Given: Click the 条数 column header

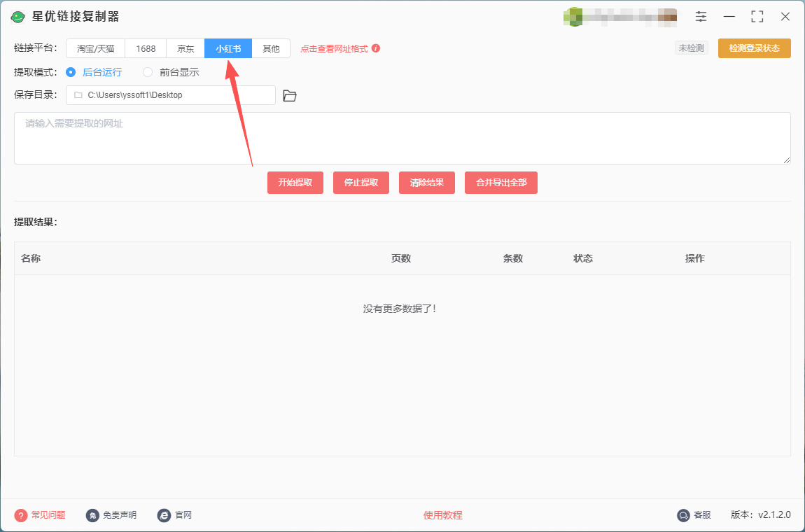Looking at the screenshot, I should pyautogui.click(x=513, y=258).
